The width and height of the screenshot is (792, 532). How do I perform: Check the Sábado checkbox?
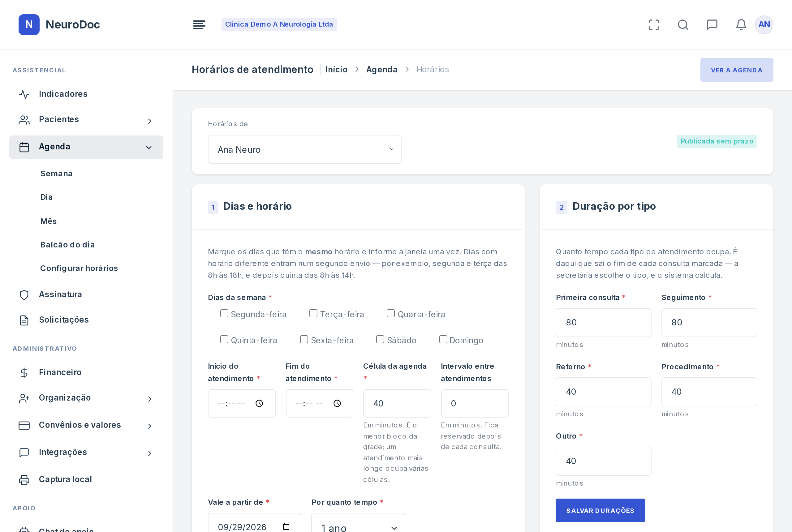pos(380,339)
